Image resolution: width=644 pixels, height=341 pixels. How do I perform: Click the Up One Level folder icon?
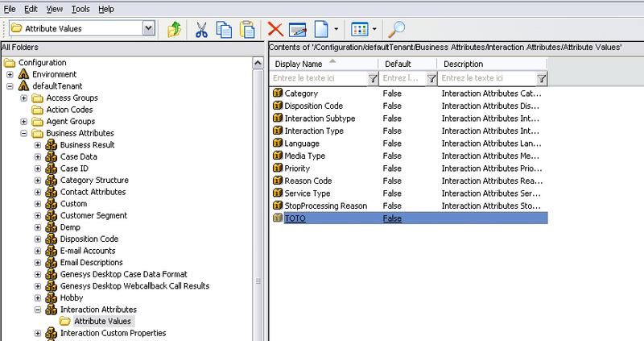[174, 30]
